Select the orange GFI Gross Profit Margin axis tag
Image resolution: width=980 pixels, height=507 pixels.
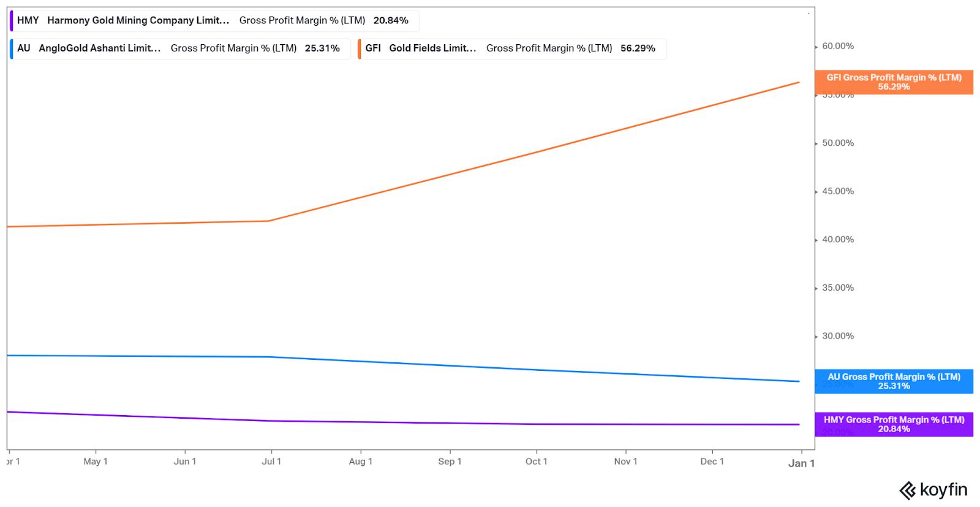(894, 82)
